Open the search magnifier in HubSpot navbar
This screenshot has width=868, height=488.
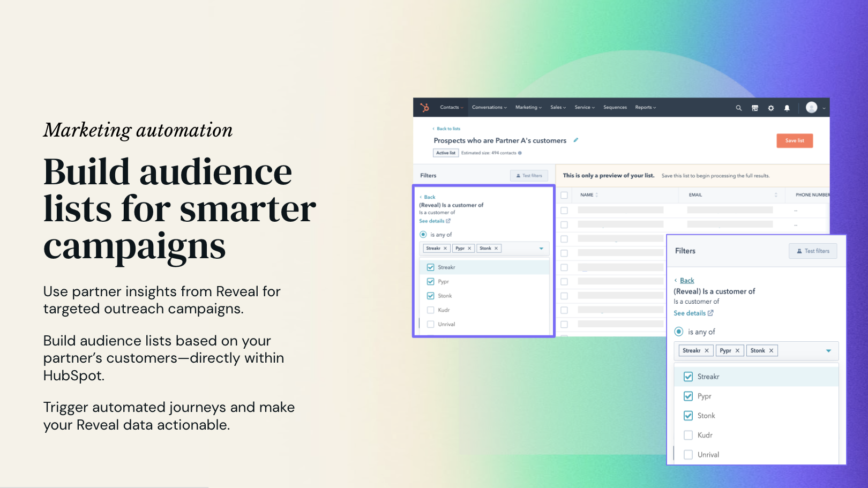(x=739, y=108)
